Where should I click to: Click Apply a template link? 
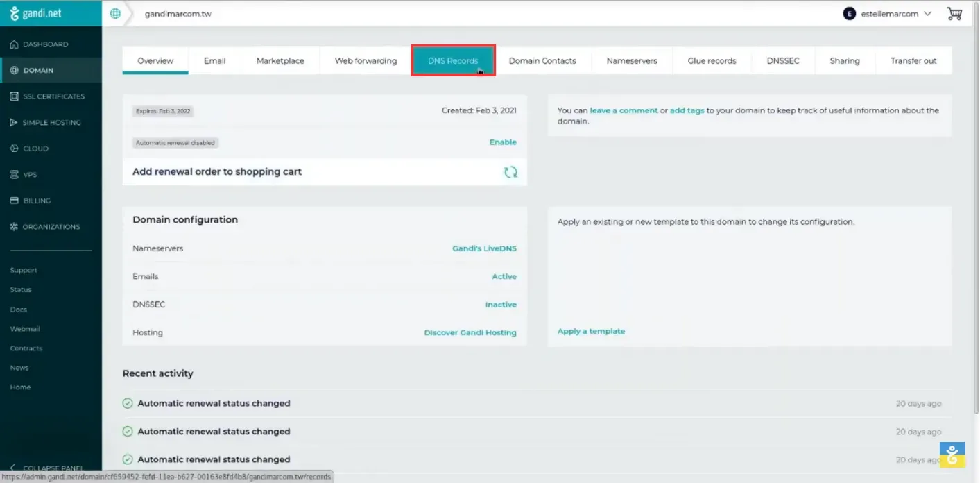point(591,331)
